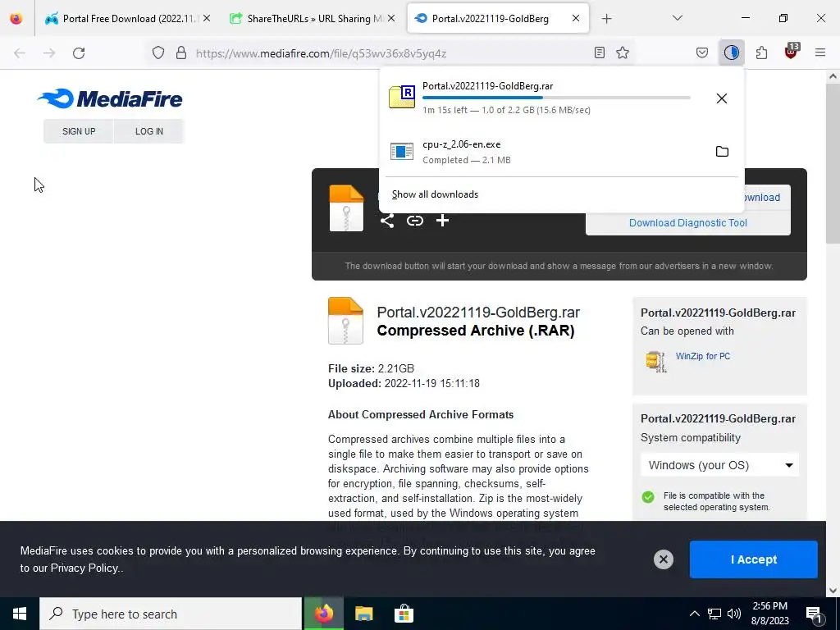Go back with the back arrow
Viewport: 840px width, 630px height.
coord(20,52)
